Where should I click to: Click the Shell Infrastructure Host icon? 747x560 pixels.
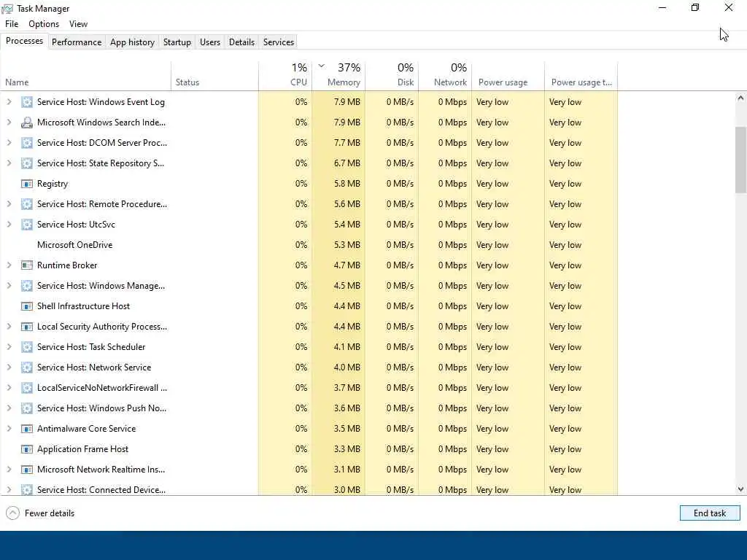[x=27, y=306]
